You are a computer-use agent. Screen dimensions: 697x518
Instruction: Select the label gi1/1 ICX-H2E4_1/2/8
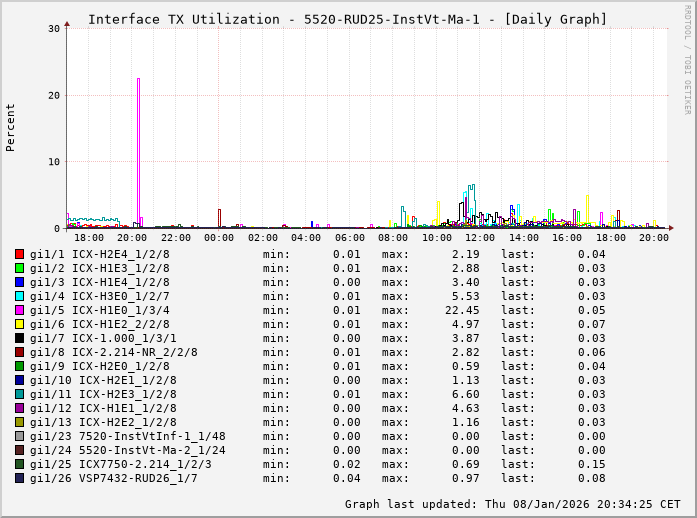(x=100, y=254)
